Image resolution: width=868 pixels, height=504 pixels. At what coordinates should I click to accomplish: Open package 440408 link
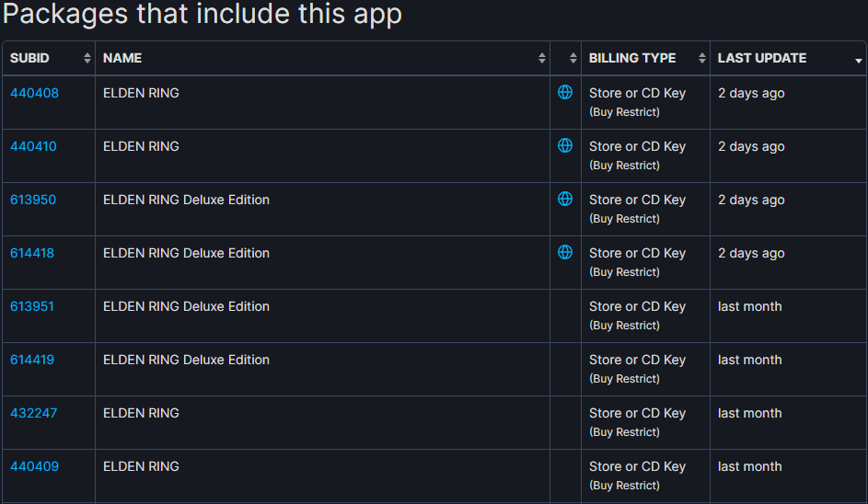click(34, 93)
